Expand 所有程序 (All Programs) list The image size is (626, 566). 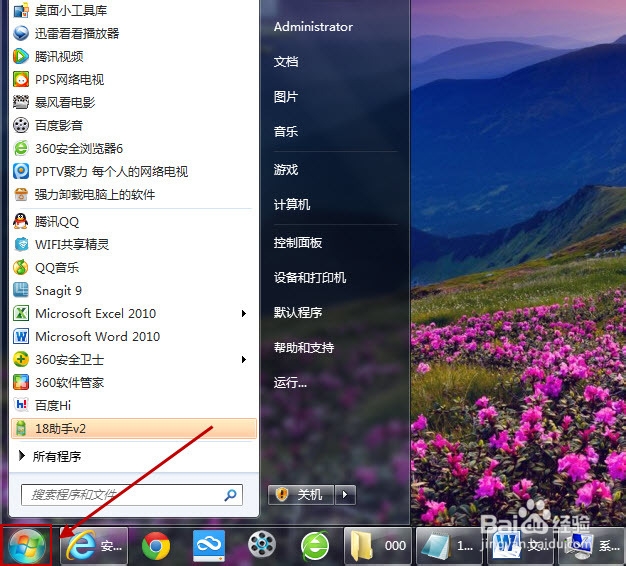[50, 456]
